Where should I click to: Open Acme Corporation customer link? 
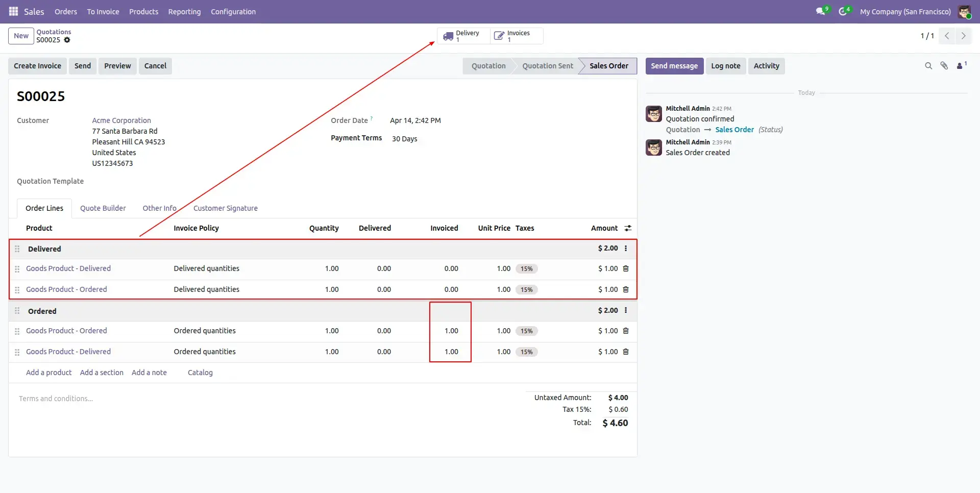point(121,120)
